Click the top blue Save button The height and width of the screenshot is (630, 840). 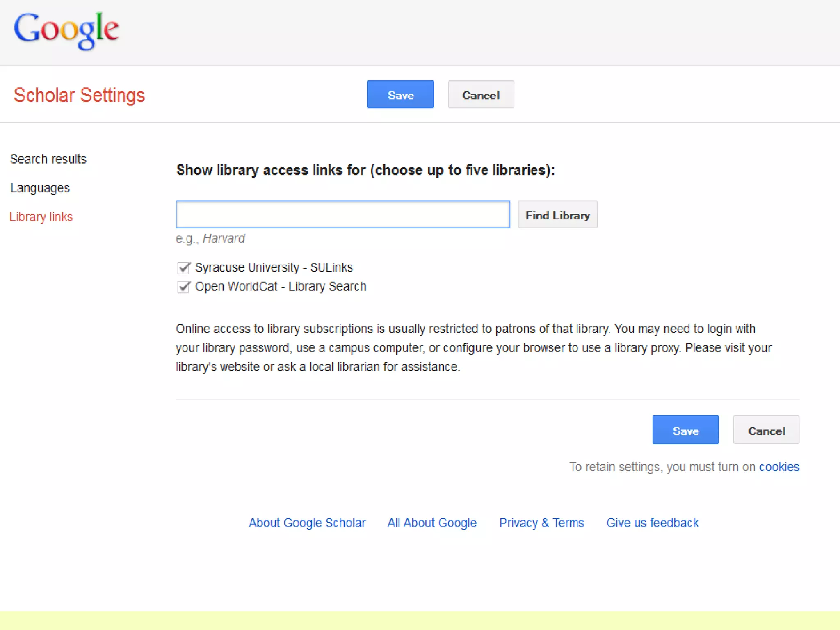[x=400, y=95]
